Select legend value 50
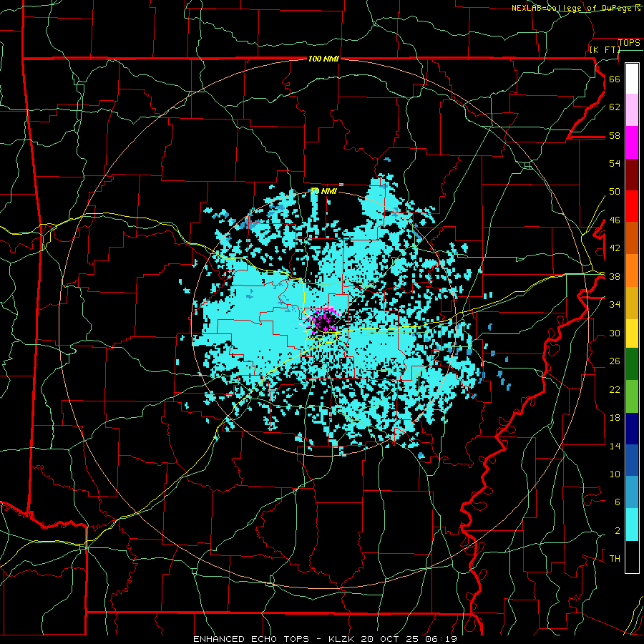Screen dimensions: 644x644 click(615, 191)
